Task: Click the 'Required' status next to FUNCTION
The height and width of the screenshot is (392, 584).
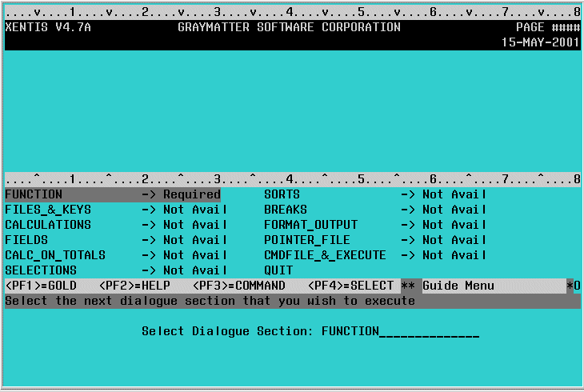Action: pyautogui.click(x=192, y=194)
